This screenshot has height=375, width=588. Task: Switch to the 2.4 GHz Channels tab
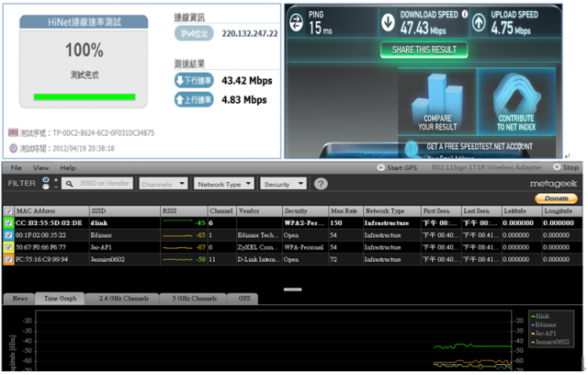tap(123, 299)
